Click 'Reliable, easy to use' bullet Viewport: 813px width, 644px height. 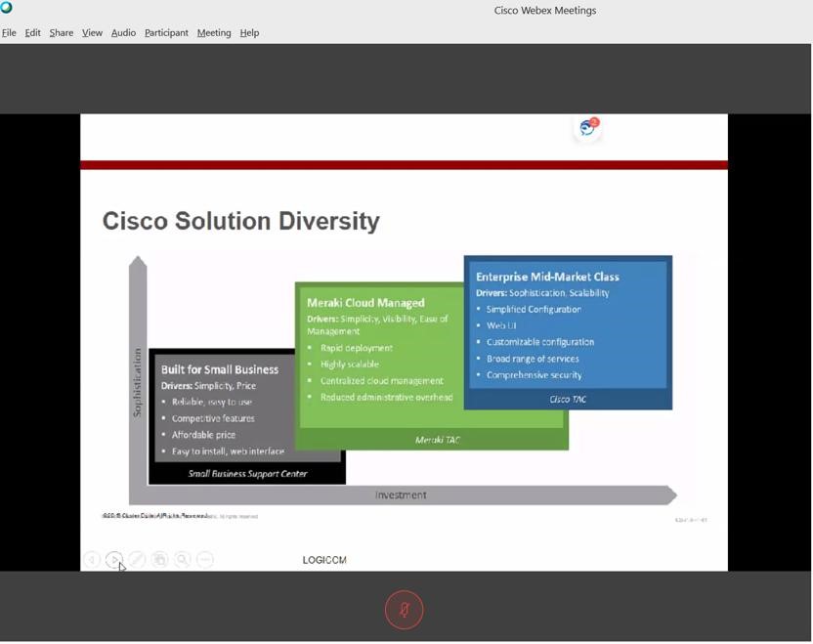click(x=211, y=402)
